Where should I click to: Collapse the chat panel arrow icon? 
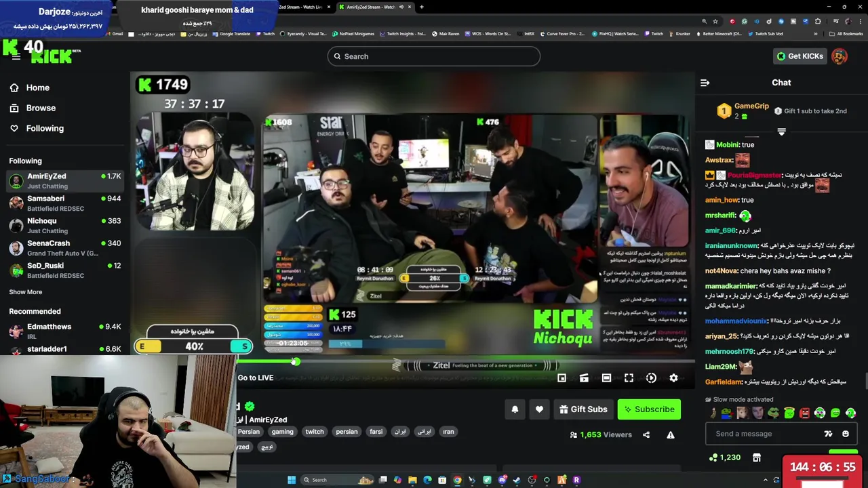coord(705,83)
